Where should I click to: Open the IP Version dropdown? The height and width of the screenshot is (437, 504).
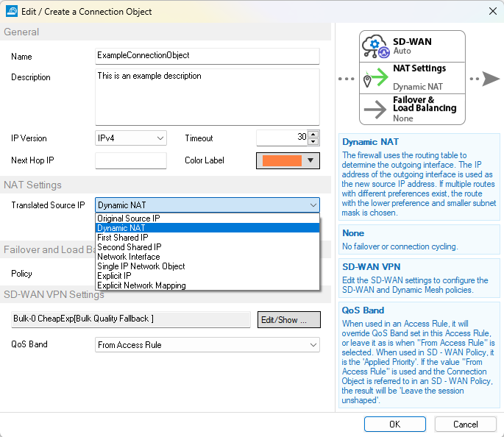click(x=131, y=138)
